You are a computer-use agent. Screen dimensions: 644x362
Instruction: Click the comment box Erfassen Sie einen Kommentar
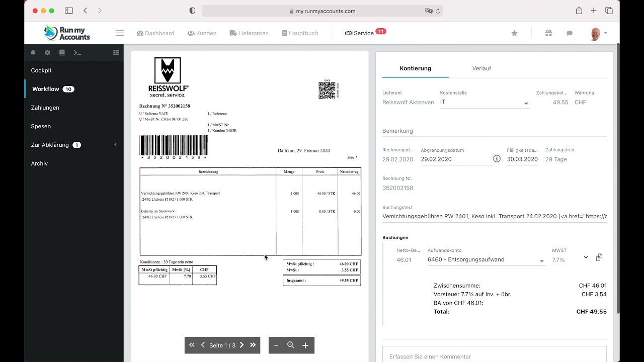[x=495, y=356]
